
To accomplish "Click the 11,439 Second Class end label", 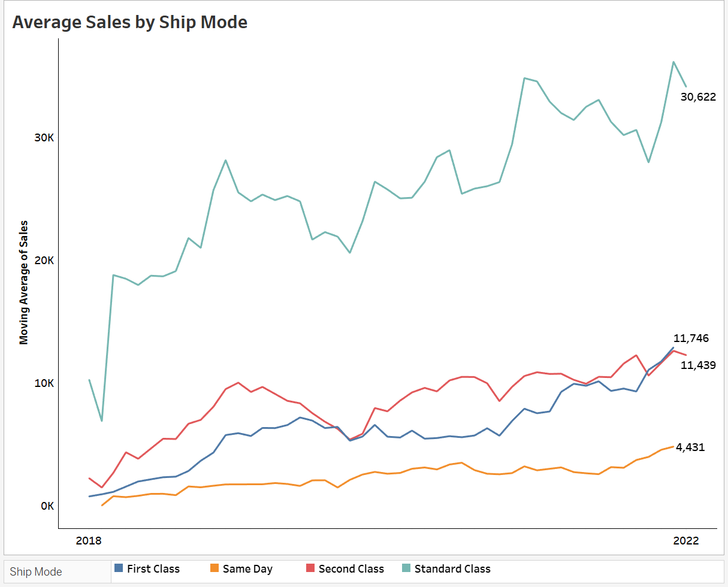I will [x=698, y=365].
